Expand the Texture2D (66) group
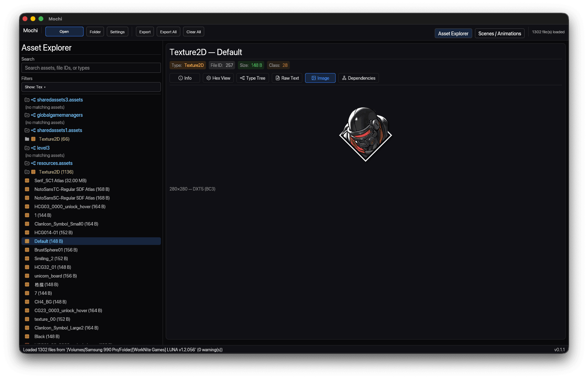 [27, 139]
